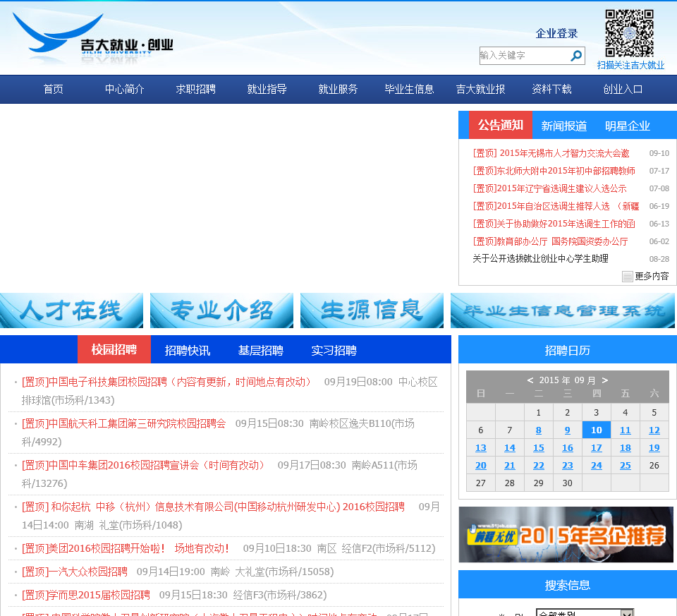The width and height of the screenshot is (677, 616).
Task: Open 一汽大众校园招聘 posting
Action: (x=75, y=572)
